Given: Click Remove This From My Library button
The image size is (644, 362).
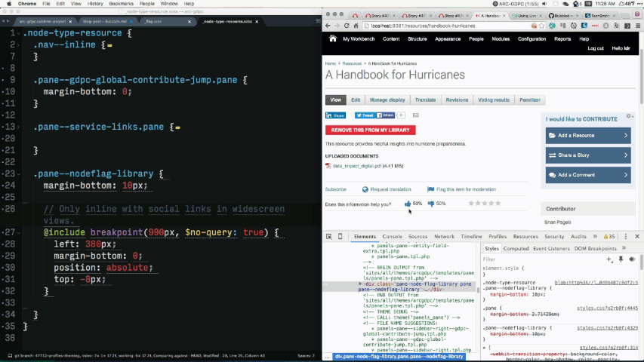Looking at the screenshot, I should tap(370, 130).
